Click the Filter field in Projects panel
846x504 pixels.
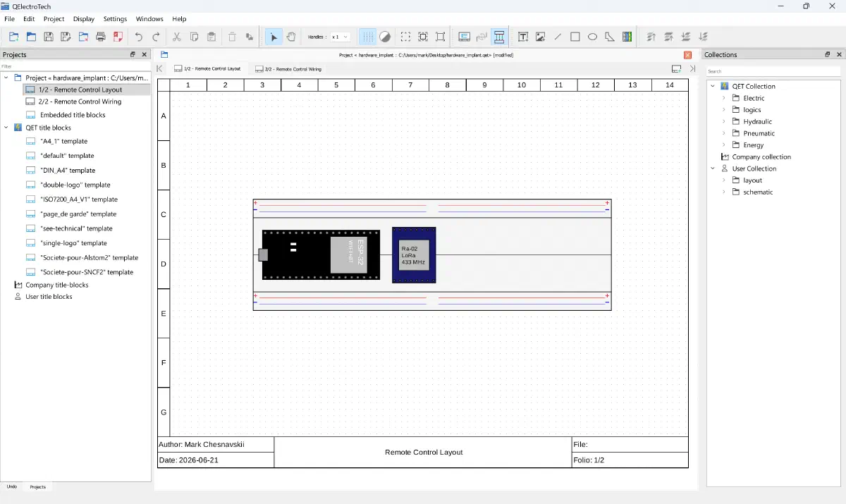pyautogui.click(x=75, y=66)
